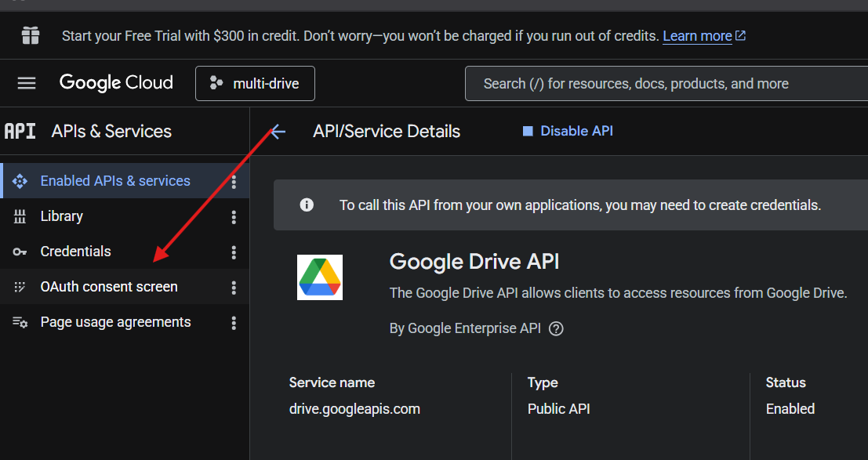Click the gift icon in free trial banner
Viewport: 868px width, 460px height.
point(31,36)
